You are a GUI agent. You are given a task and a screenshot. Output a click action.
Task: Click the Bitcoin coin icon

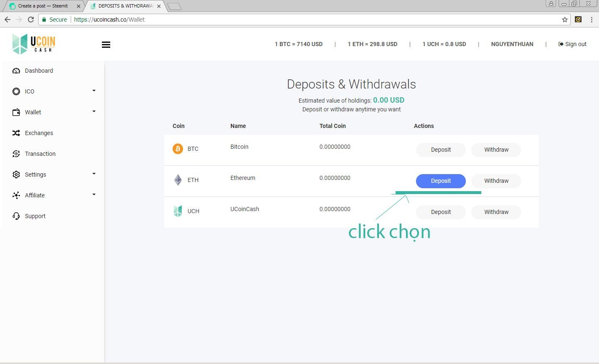coord(178,149)
